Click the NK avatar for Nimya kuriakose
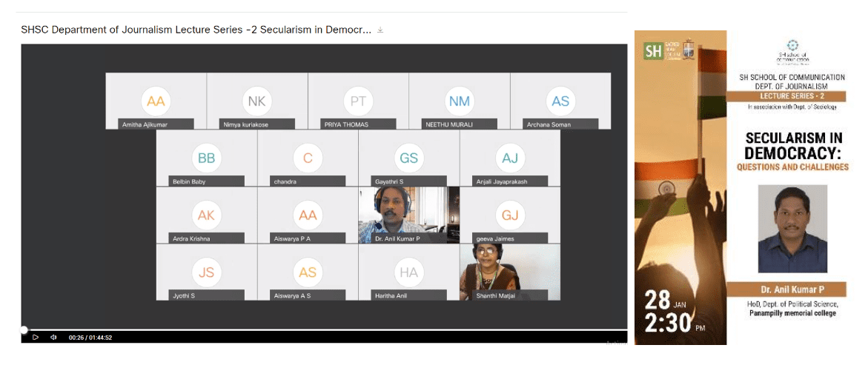 [256, 101]
